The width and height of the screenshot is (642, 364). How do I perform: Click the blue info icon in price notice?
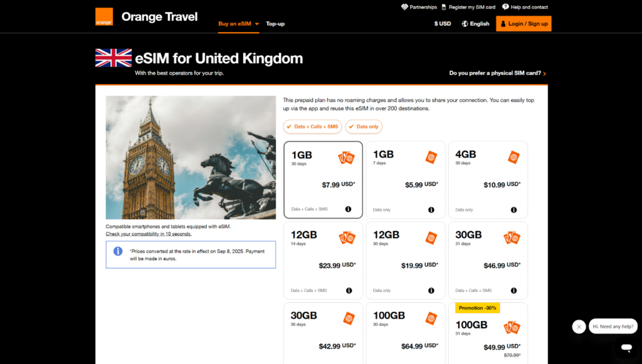(x=118, y=251)
